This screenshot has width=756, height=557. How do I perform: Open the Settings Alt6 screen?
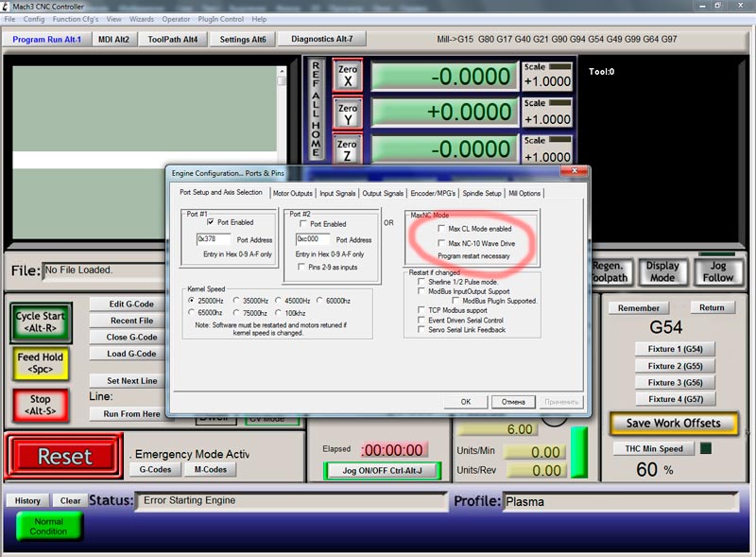(x=243, y=40)
